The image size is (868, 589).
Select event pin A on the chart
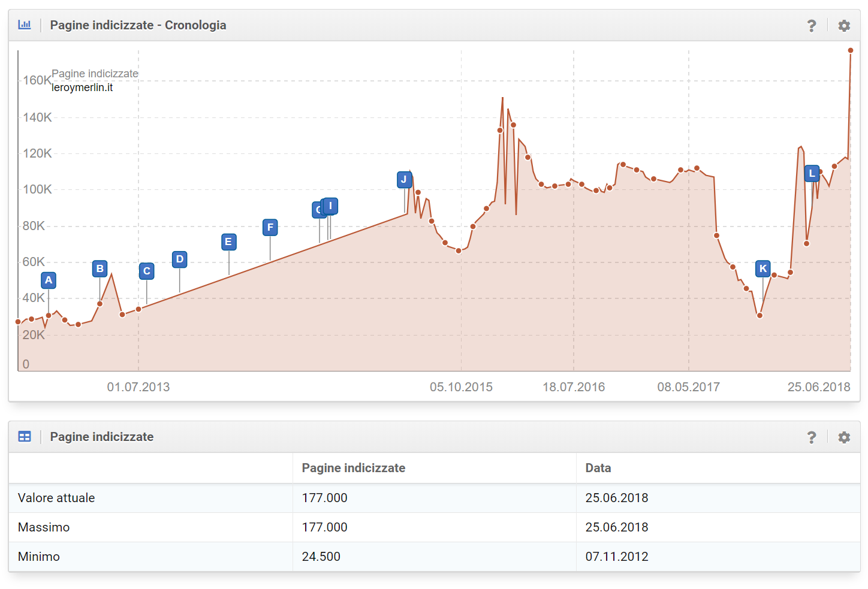[49, 280]
